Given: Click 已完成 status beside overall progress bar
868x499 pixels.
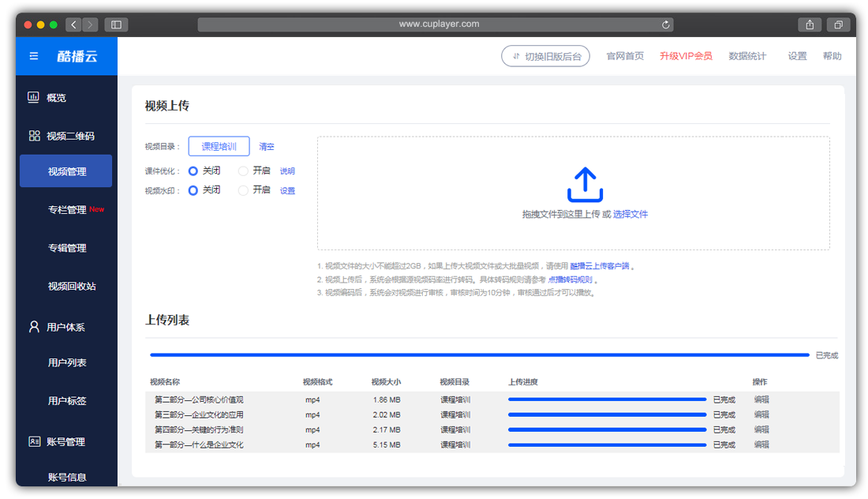Looking at the screenshot, I should pos(827,355).
